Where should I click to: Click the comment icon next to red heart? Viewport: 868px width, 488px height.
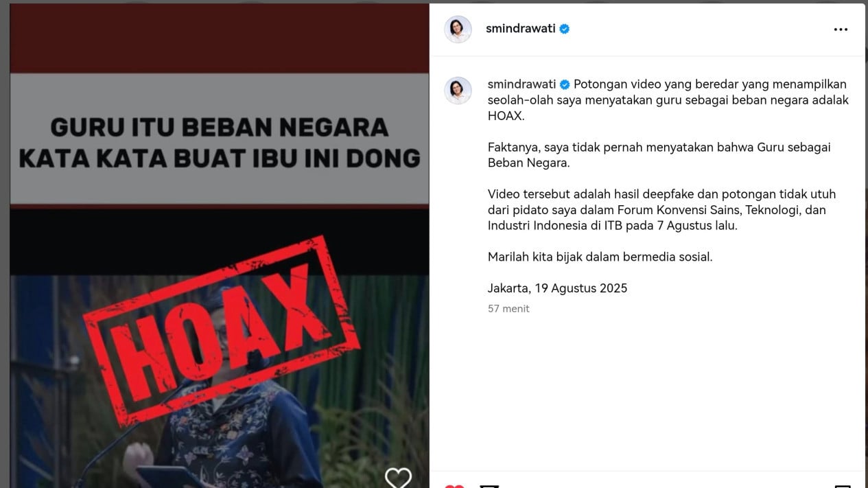click(489, 485)
